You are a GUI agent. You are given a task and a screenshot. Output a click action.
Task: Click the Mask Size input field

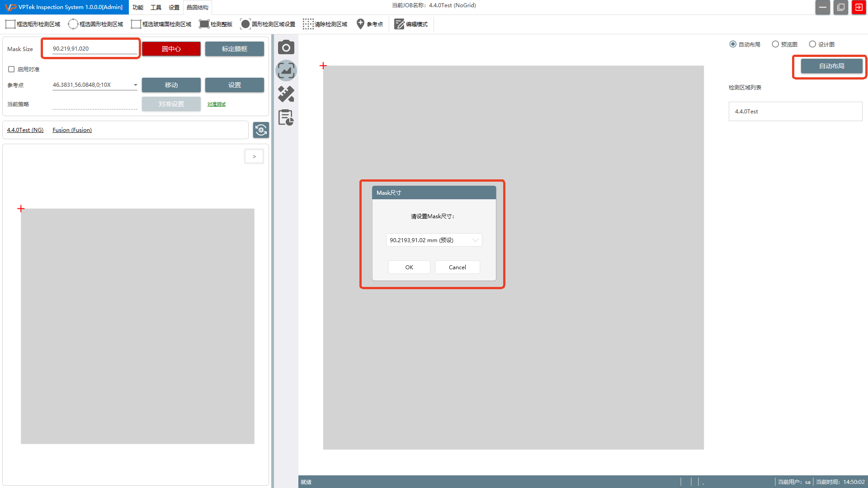94,49
